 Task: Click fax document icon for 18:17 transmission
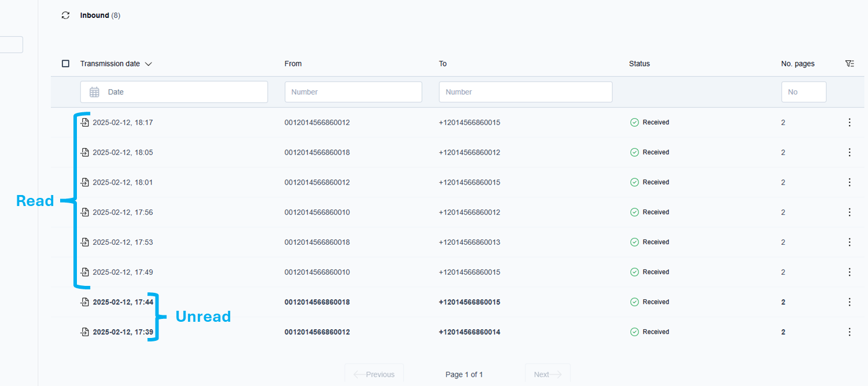[84, 123]
